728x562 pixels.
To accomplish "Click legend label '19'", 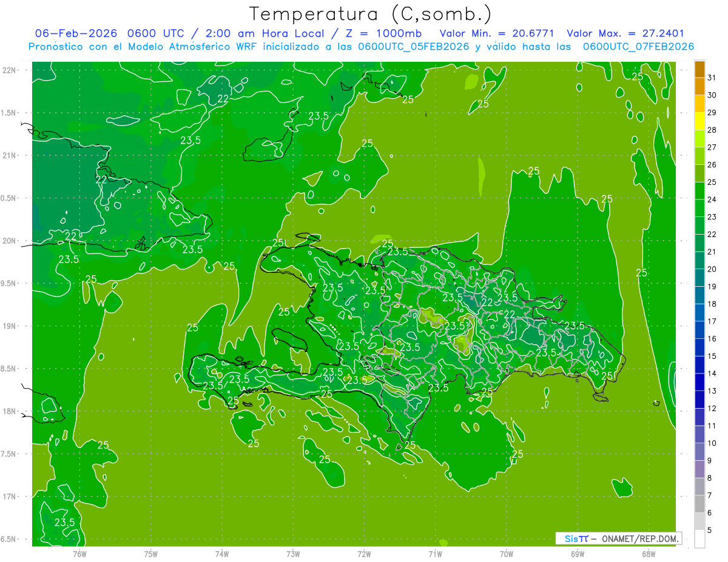I will click(712, 286).
